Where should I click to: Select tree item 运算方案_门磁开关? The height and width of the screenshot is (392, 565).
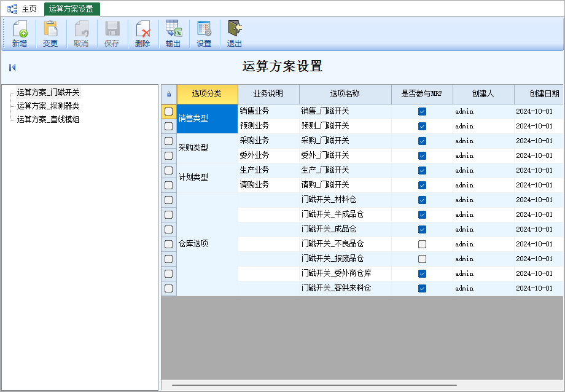click(x=48, y=92)
